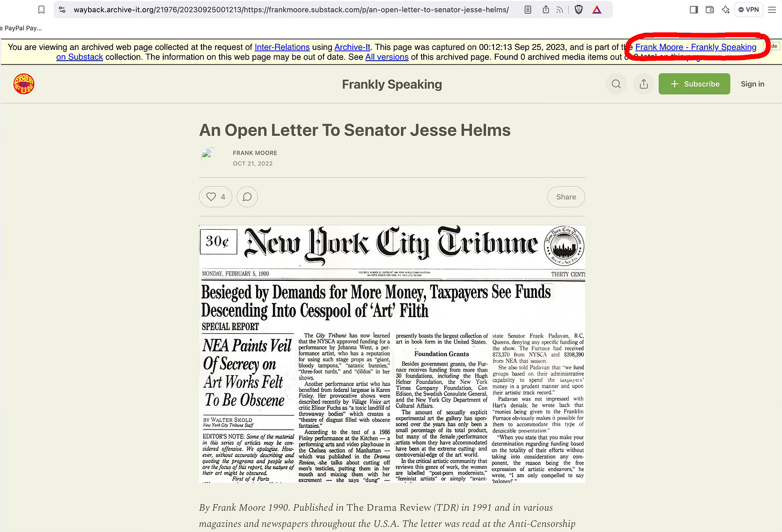Click the VPN button

point(749,10)
